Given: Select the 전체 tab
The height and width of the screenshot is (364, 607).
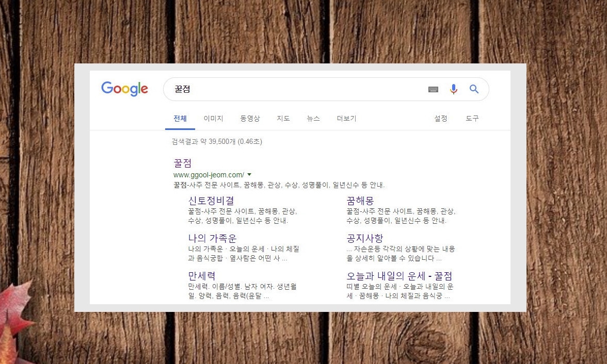Looking at the screenshot, I should point(180,119).
